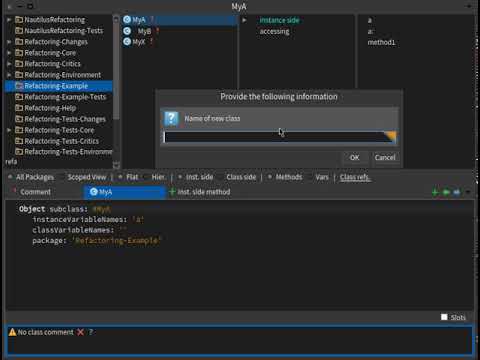This screenshot has width=480, height=360.
Task: Select the NautilusRefactoring-Tests package
Action: coord(59,31)
